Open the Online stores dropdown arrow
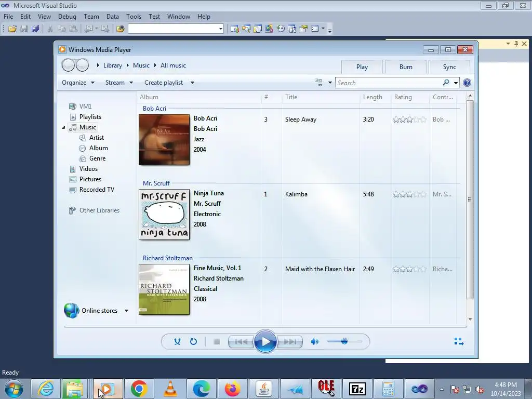Viewport: 532px width, 399px height. point(127,311)
